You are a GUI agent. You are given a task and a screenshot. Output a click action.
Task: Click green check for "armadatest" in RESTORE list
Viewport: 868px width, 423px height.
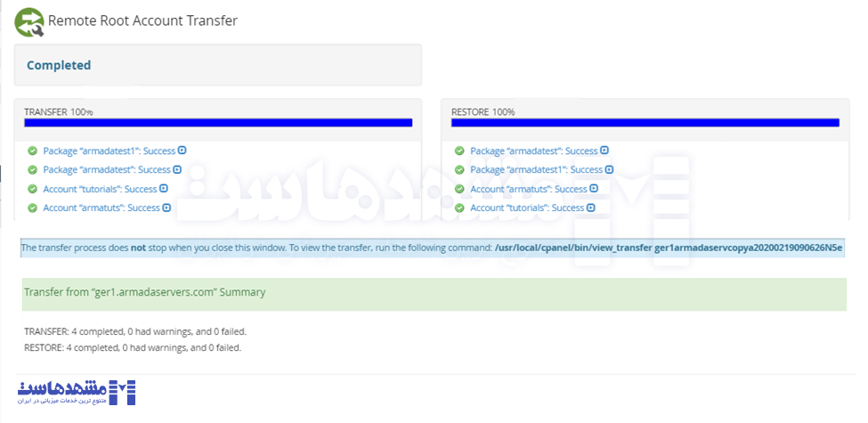coord(459,151)
